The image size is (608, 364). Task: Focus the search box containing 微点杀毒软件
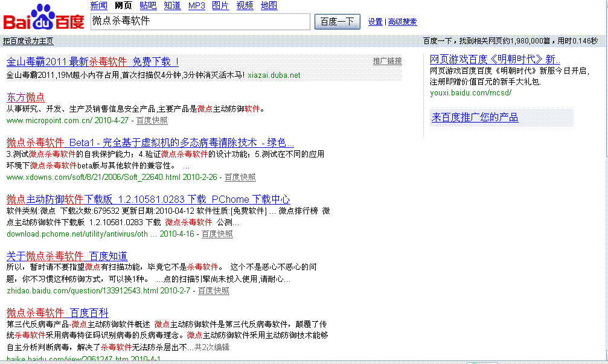point(200,21)
